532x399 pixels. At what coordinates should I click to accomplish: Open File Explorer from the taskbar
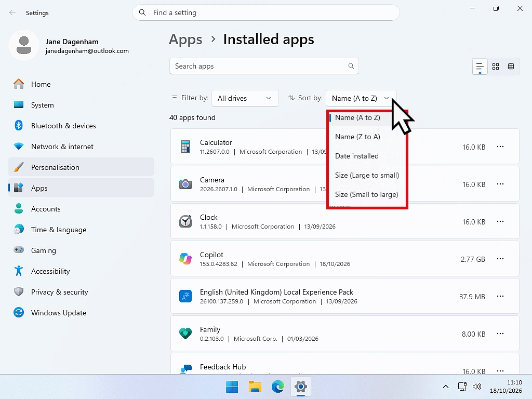click(x=255, y=387)
